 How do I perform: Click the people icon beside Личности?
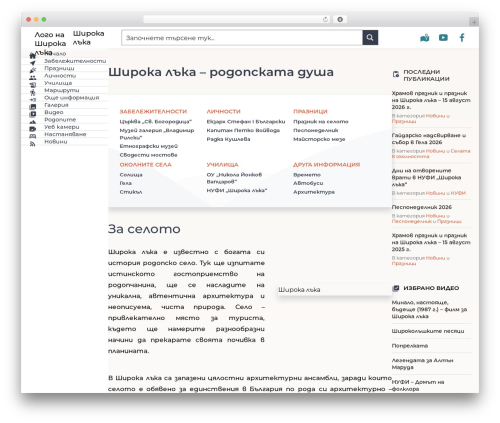pyautogui.click(x=32, y=78)
